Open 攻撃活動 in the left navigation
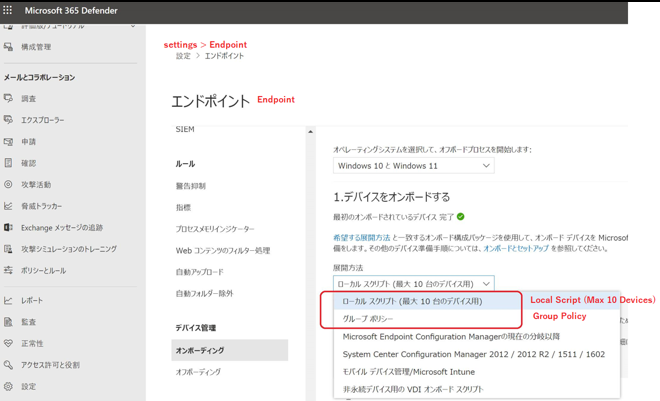This screenshot has height=401, width=660. (x=36, y=185)
